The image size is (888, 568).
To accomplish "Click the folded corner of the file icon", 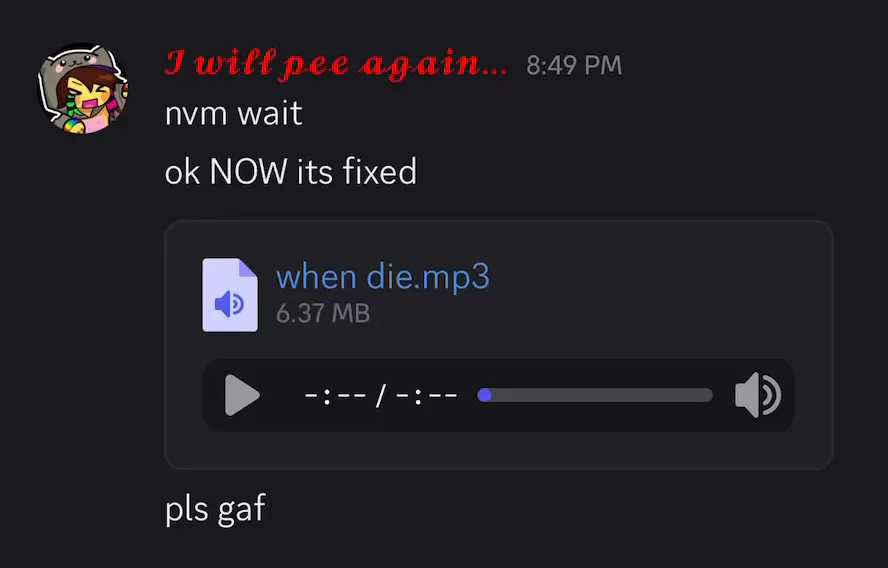I will click(248, 267).
